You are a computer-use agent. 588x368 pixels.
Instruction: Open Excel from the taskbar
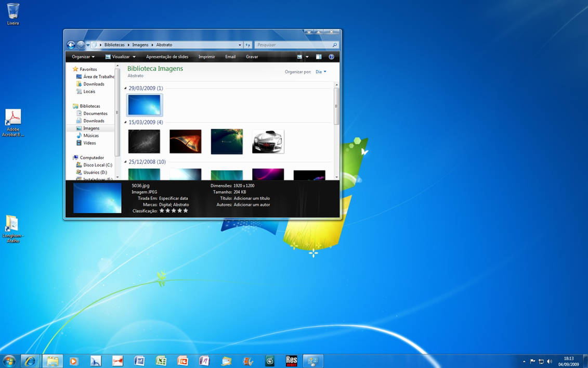click(161, 361)
